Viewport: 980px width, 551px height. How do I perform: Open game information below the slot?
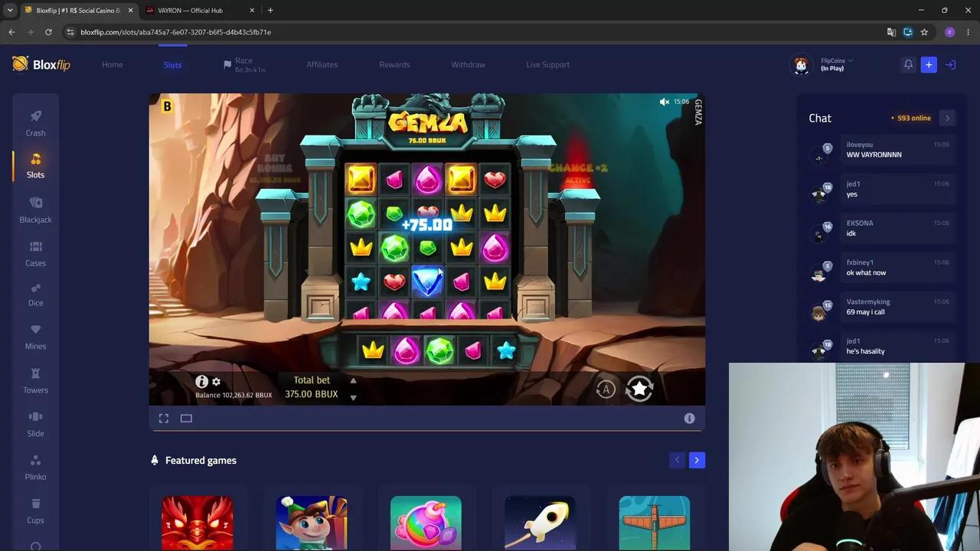coord(689,418)
